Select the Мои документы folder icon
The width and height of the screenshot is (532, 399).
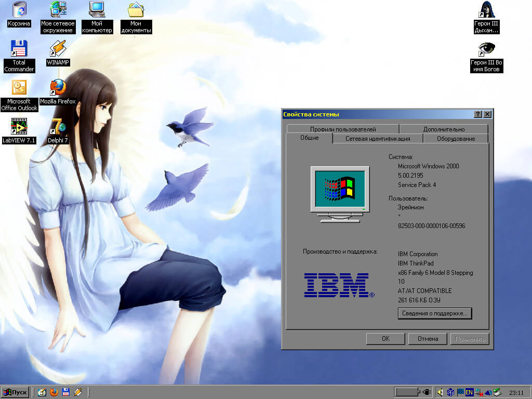[x=136, y=10]
